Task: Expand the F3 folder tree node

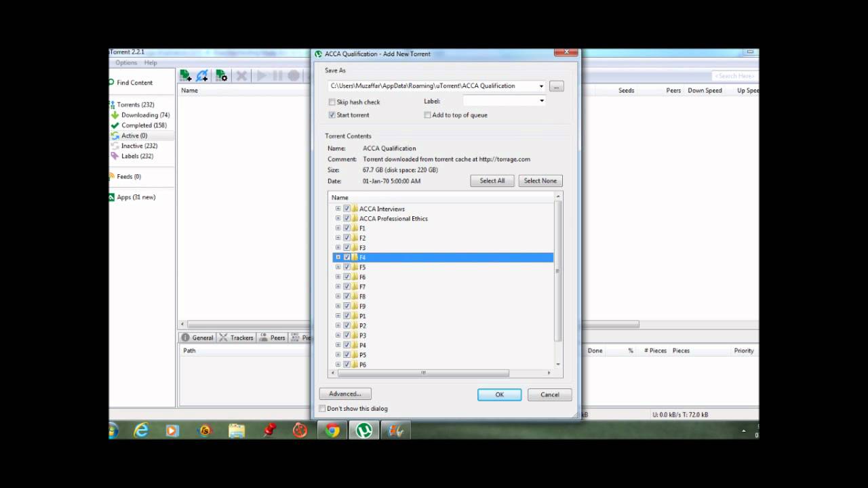Action: coord(338,247)
